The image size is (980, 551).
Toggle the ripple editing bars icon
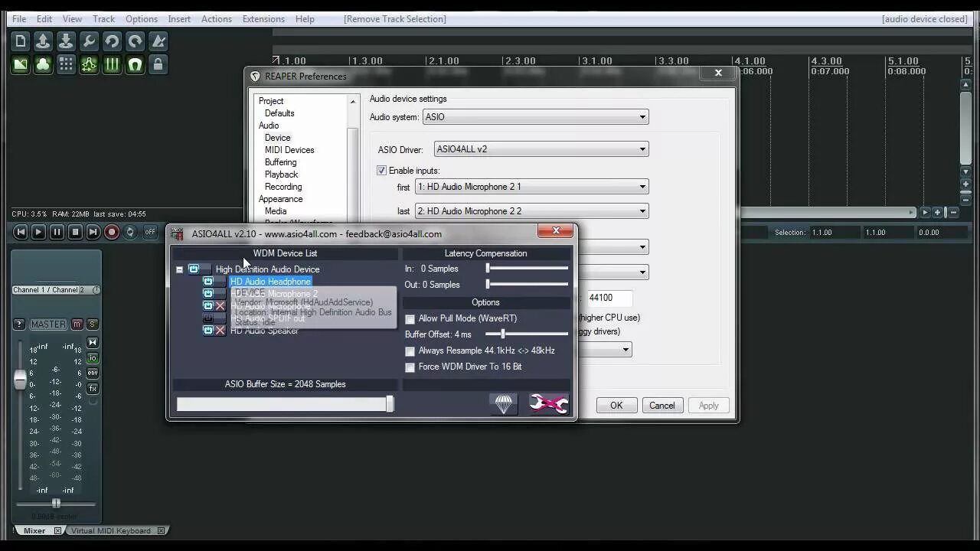(113, 65)
